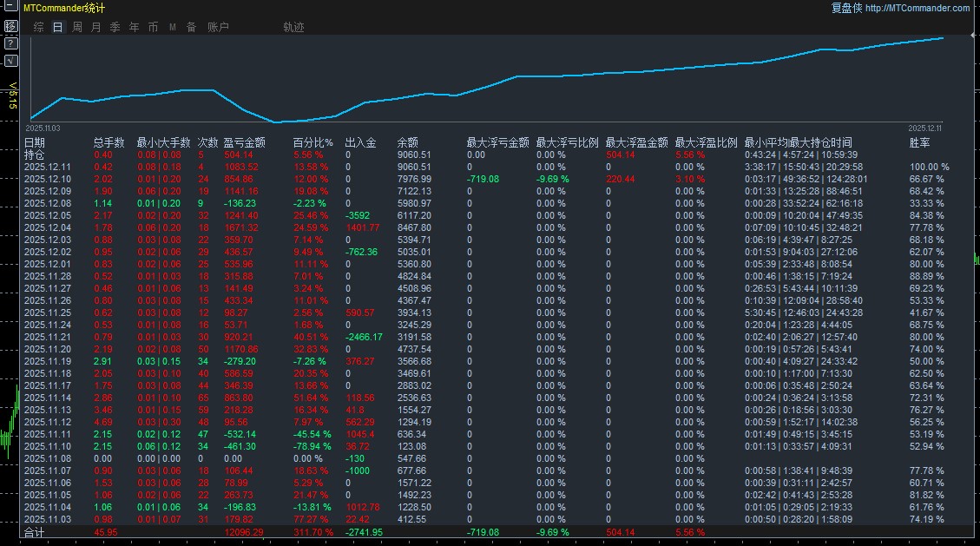The image size is (980, 546).
Task: Click the -9.69 % drawdown in 2025.12.10 row
Action: tap(553, 179)
